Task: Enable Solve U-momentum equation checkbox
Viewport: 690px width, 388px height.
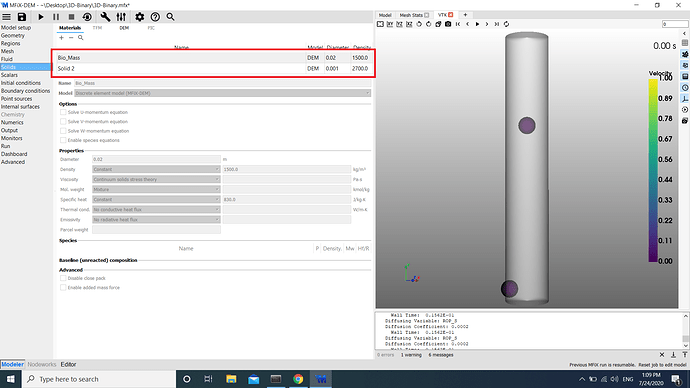Action: pos(63,112)
